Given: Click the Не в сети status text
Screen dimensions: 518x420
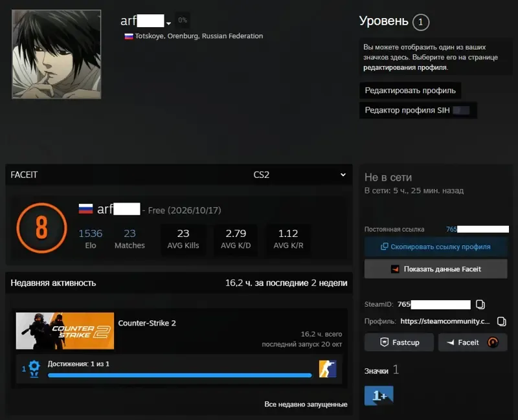Looking at the screenshot, I should point(388,177).
